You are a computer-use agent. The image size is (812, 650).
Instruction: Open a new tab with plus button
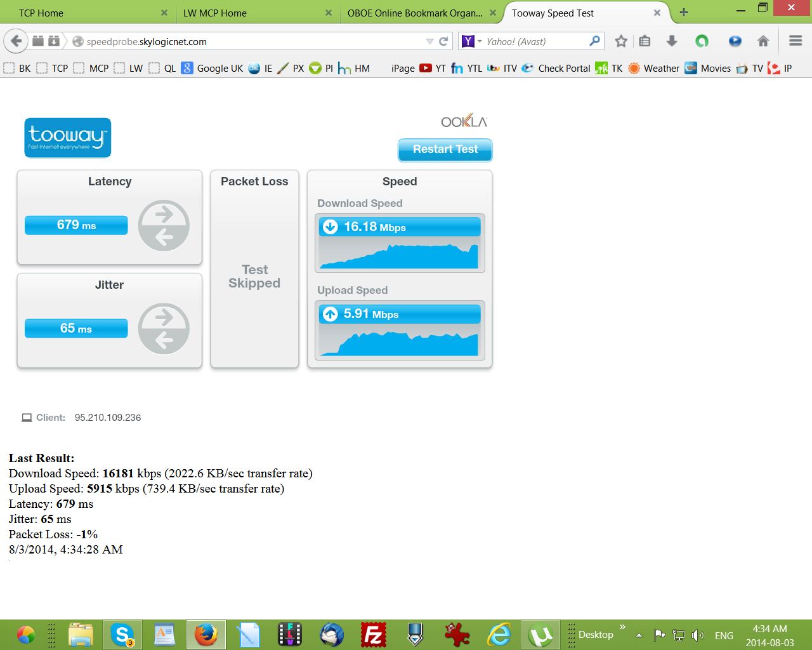click(684, 12)
